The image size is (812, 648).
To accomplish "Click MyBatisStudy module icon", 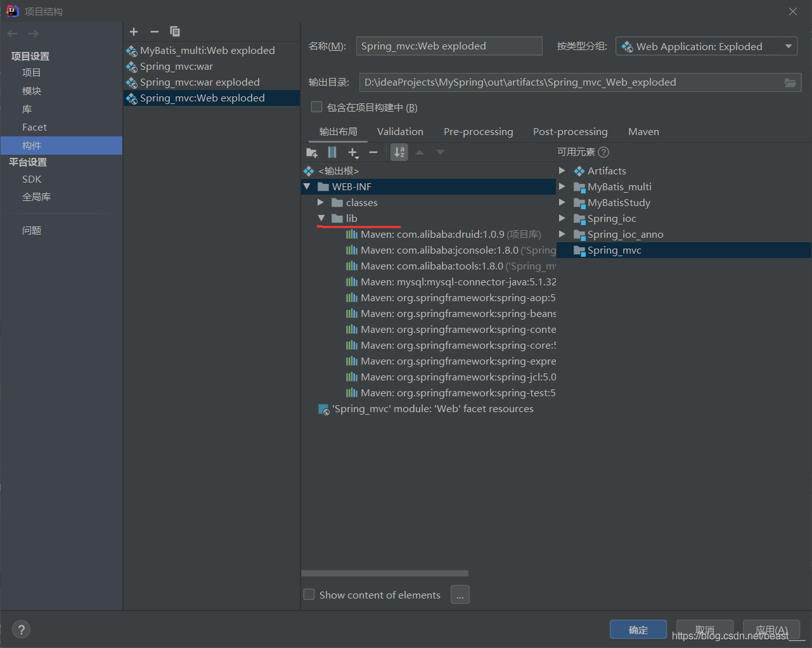I will tap(579, 203).
